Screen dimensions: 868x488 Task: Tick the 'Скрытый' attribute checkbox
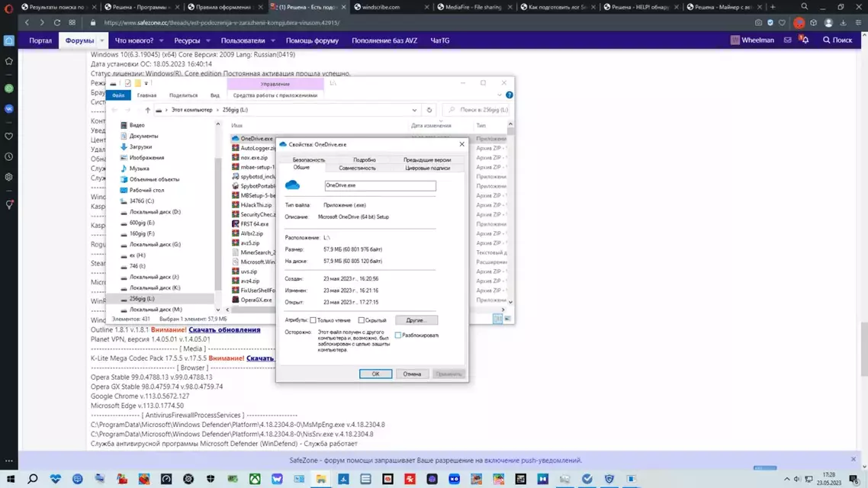[x=361, y=319]
